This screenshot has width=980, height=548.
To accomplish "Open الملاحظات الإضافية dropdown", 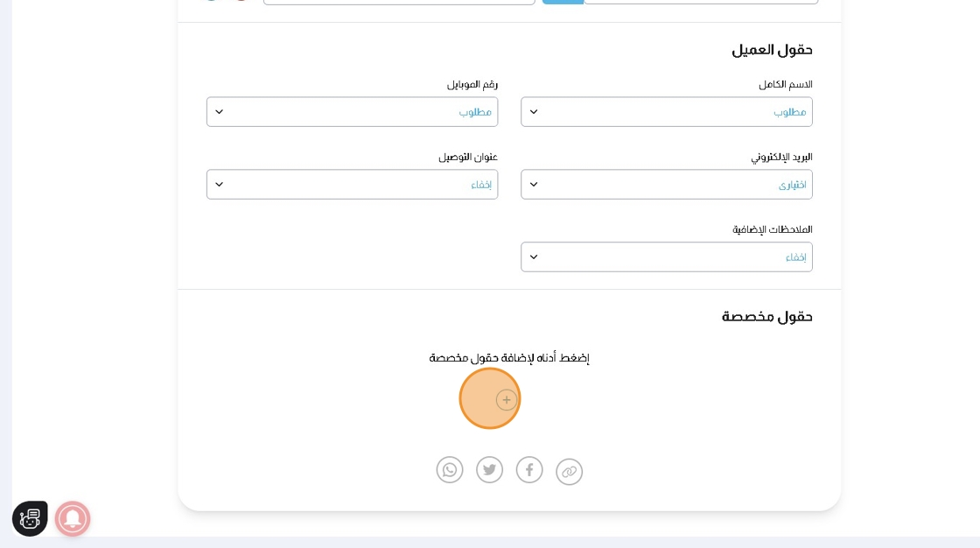I will (x=666, y=256).
